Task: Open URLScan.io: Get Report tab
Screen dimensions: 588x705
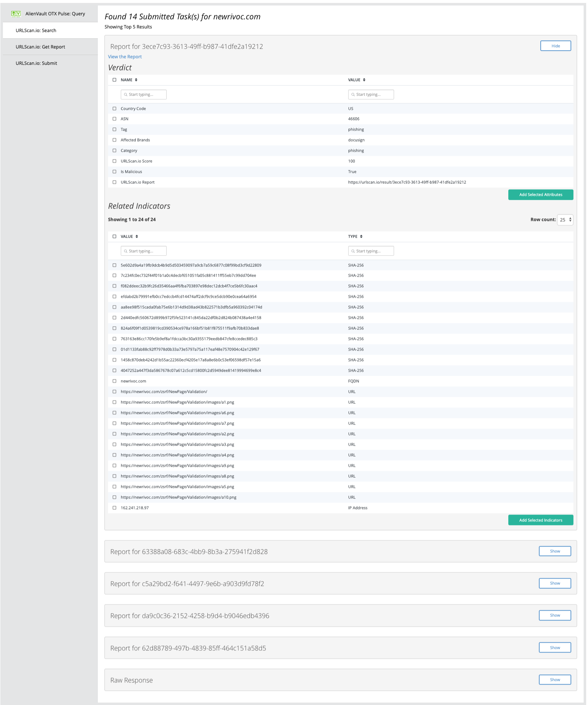Action: pos(40,47)
